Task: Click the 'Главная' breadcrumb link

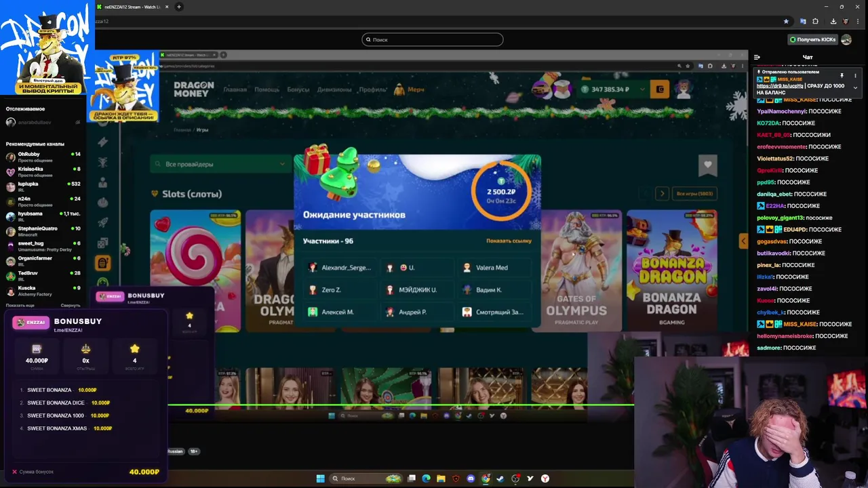Action: click(x=182, y=129)
